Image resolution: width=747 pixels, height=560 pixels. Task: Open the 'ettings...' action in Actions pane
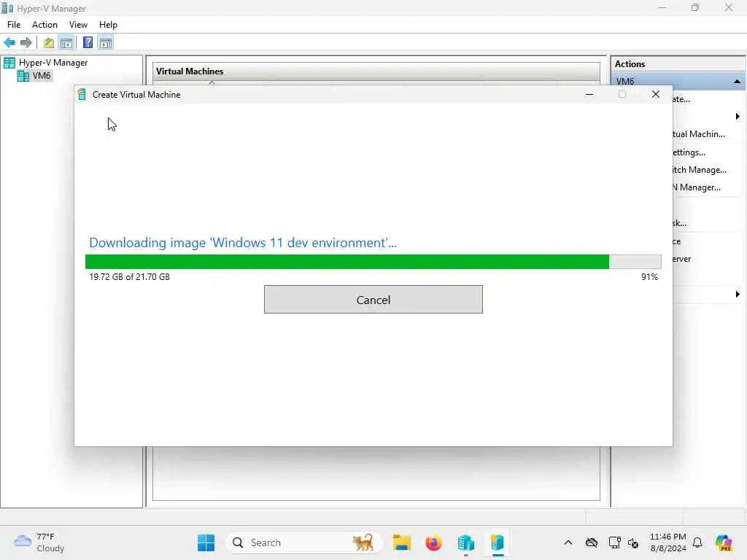(x=689, y=152)
